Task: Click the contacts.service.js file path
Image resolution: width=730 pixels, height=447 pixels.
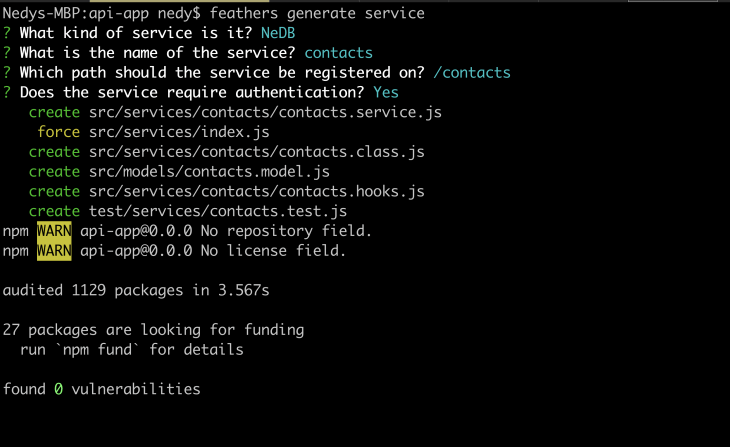Action: (264, 112)
